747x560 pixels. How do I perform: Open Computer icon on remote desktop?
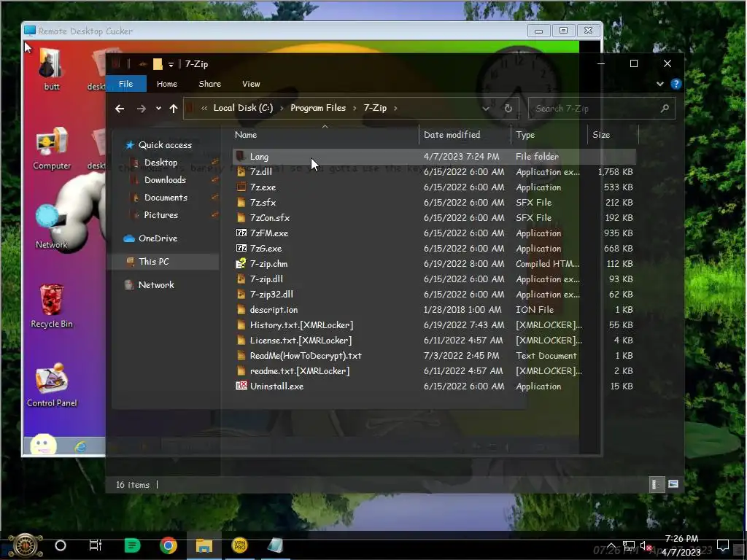pyautogui.click(x=52, y=148)
